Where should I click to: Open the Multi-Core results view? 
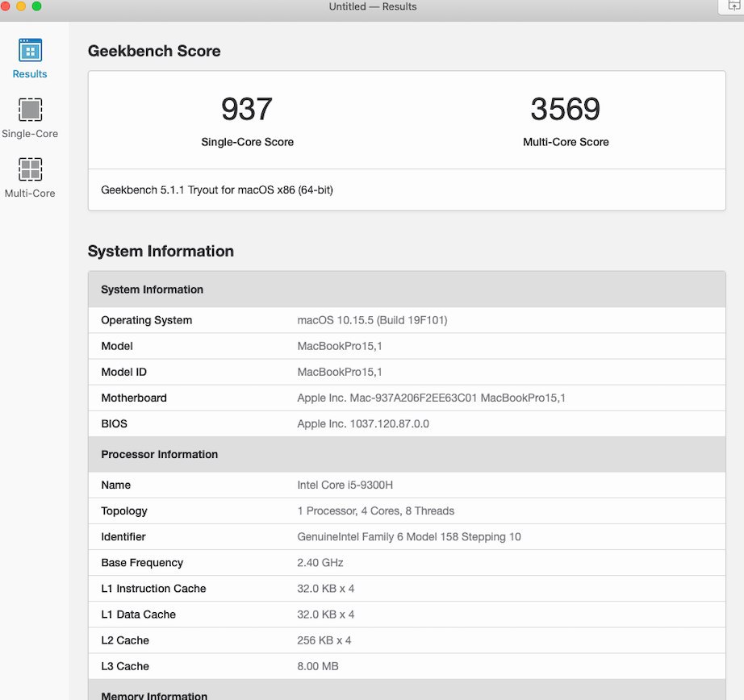[x=30, y=178]
